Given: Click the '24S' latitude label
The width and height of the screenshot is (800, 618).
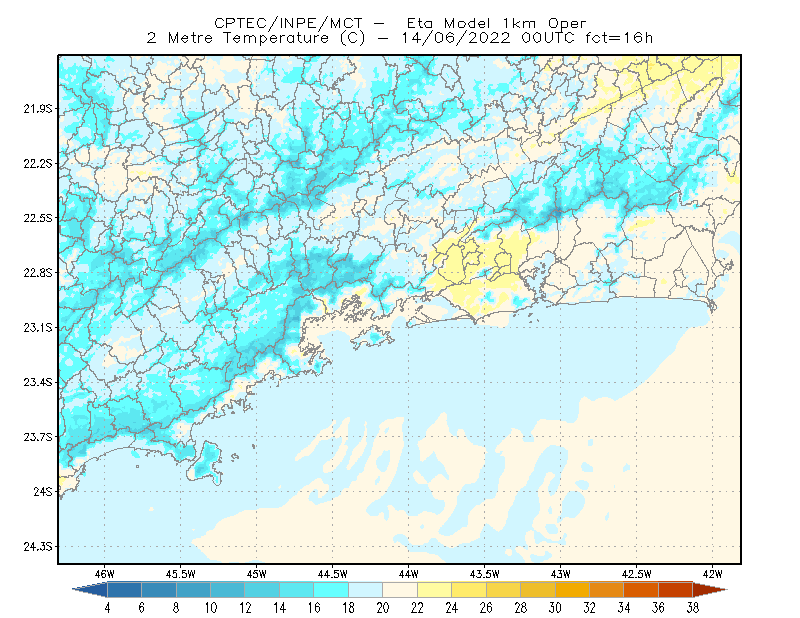Looking at the screenshot, I should (43, 491).
